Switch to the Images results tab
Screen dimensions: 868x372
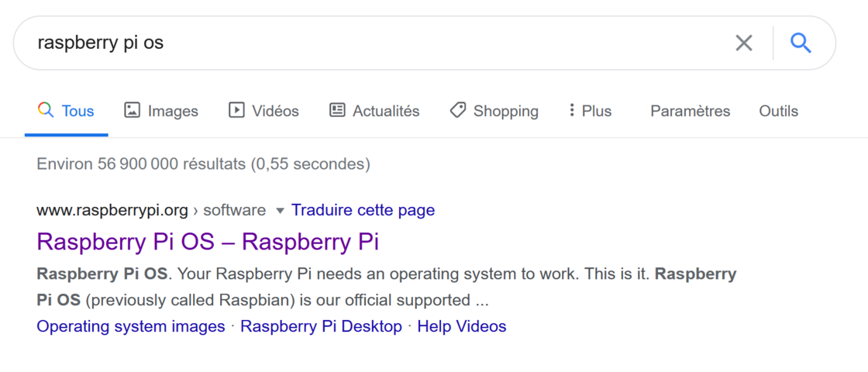(x=161, y=111)
